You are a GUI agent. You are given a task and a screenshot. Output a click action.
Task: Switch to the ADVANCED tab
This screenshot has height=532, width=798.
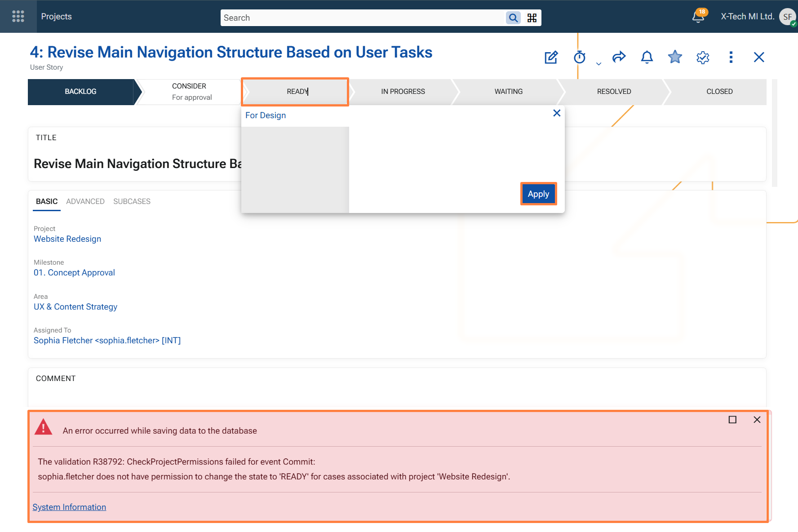click(x=85, y=202)
